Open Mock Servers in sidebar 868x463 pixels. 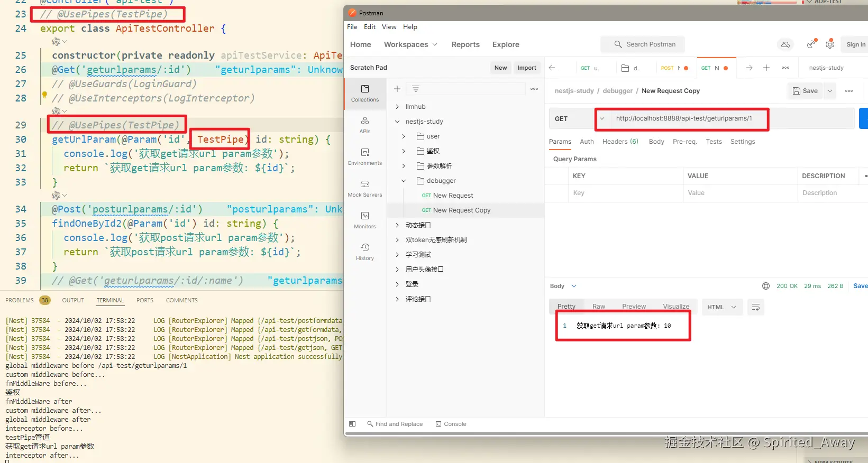(x=365, y=188)
